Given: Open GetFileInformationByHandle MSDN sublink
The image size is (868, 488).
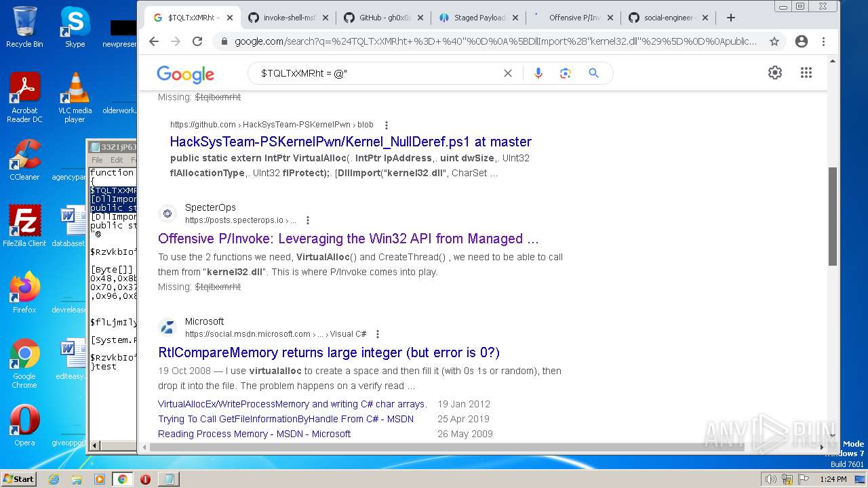Looking at the screenshot, I should (x=285, y=419).
